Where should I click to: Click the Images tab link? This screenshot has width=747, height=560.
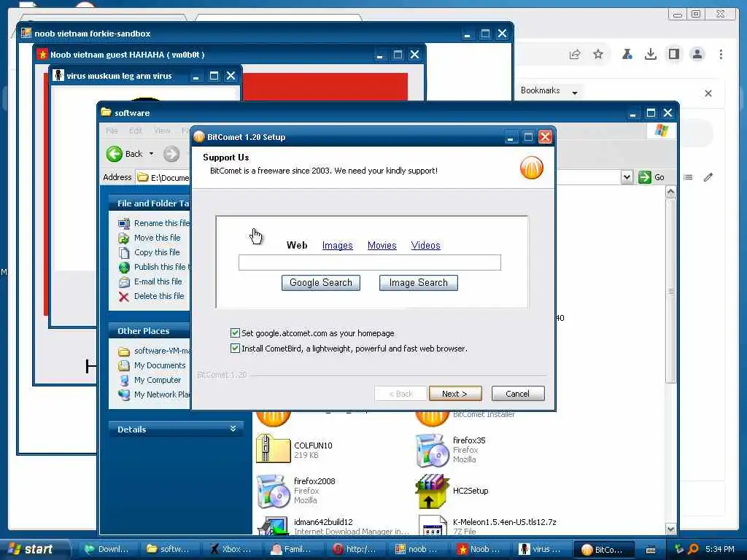(x=337, y=245)
